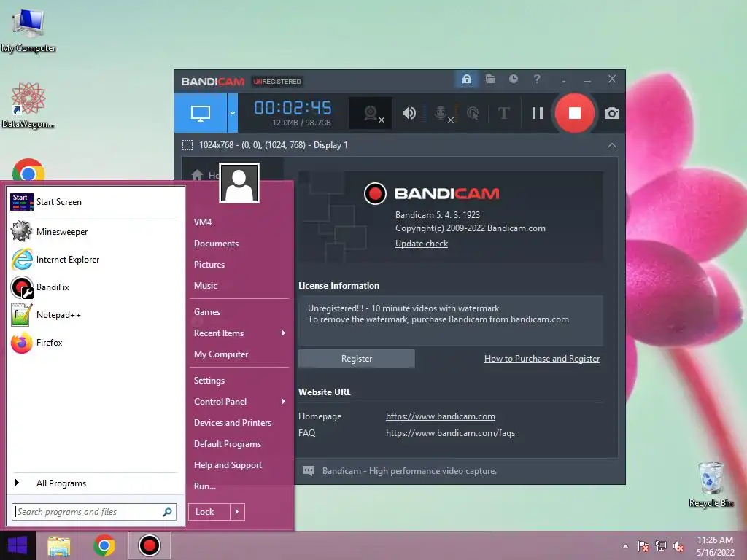The width and height of the screenshot is (747, 560).
Task: Select the DataWagon desktop shortcut
Action: [28, 105]
